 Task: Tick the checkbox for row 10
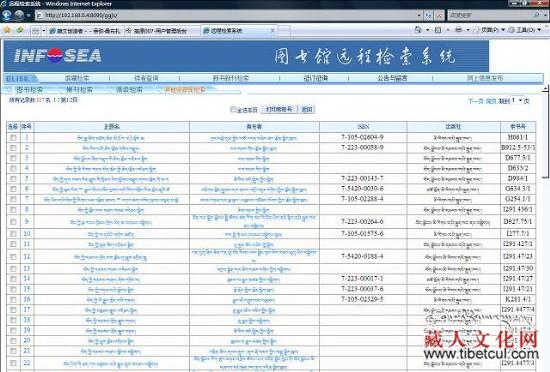point(13,234)
